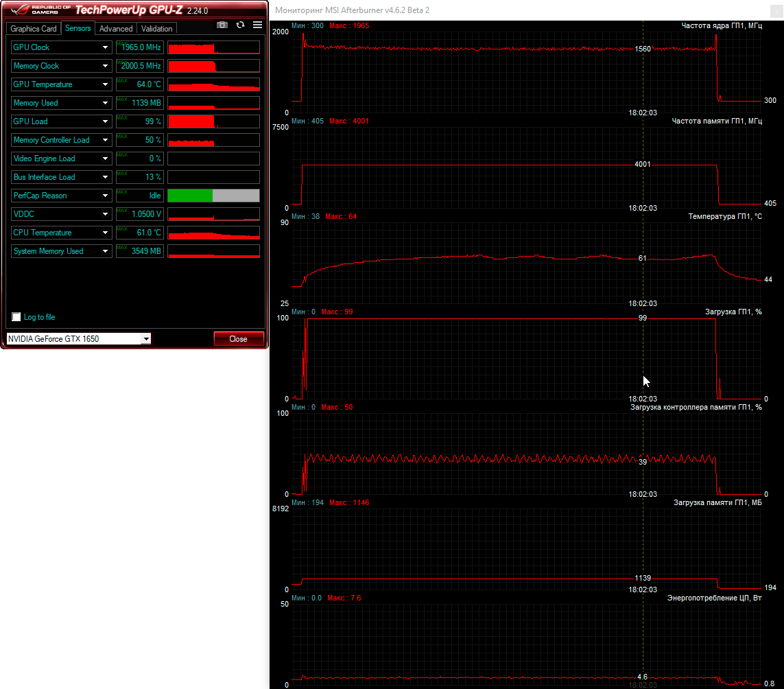Click the 4001 marker value on memory clock graph
Image resolution: width=784 pixels, height=689 pixels.
pos(643,164)
